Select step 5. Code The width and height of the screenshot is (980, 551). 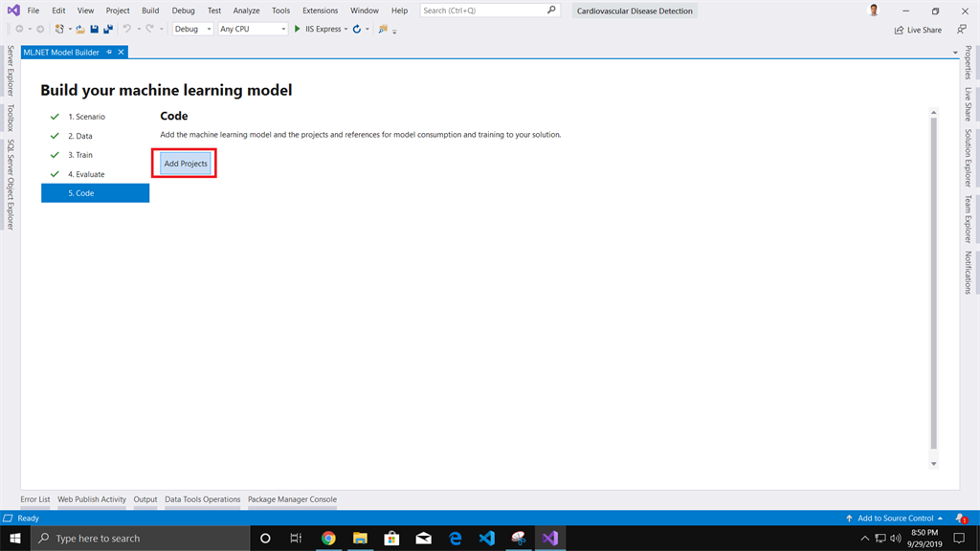(95, 193)
